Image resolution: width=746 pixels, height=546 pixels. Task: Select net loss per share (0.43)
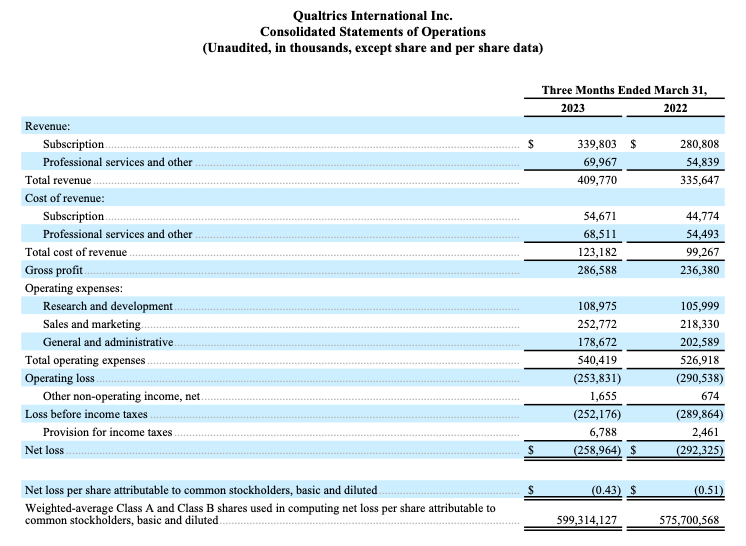[x=606, y=490]
